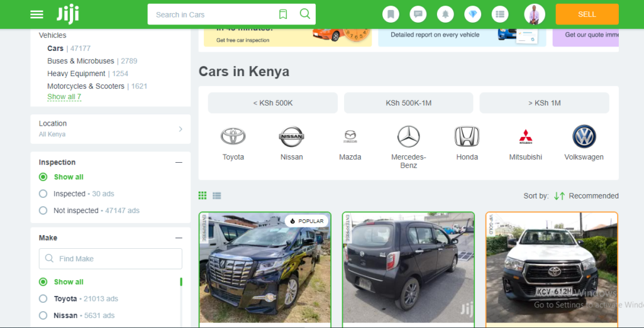Expand Show all 7 vehicle categories

64,97
